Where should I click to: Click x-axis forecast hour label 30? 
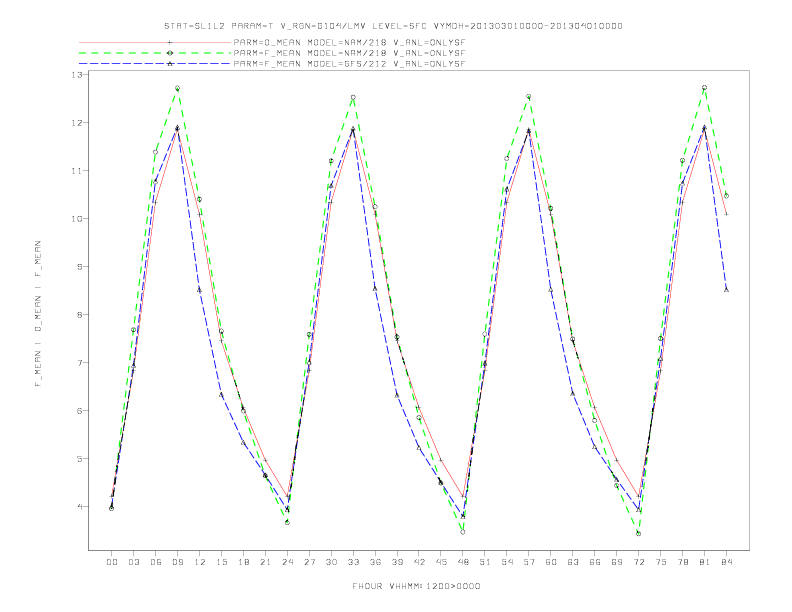(x=331, y=562)
